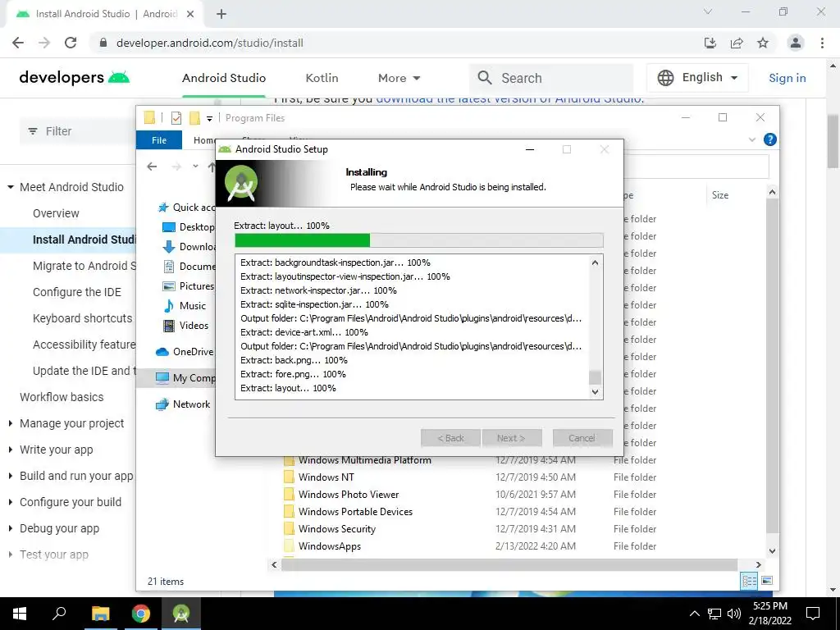Click File Explorer back arrow
This screenshot has width=840, height=630.
point(152,167)
